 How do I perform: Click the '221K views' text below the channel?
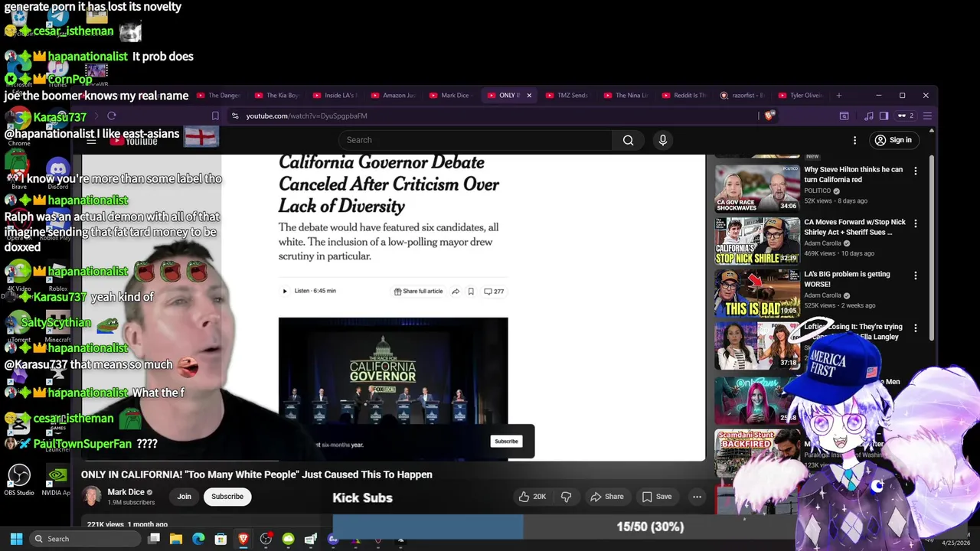[x=106, y=524]
